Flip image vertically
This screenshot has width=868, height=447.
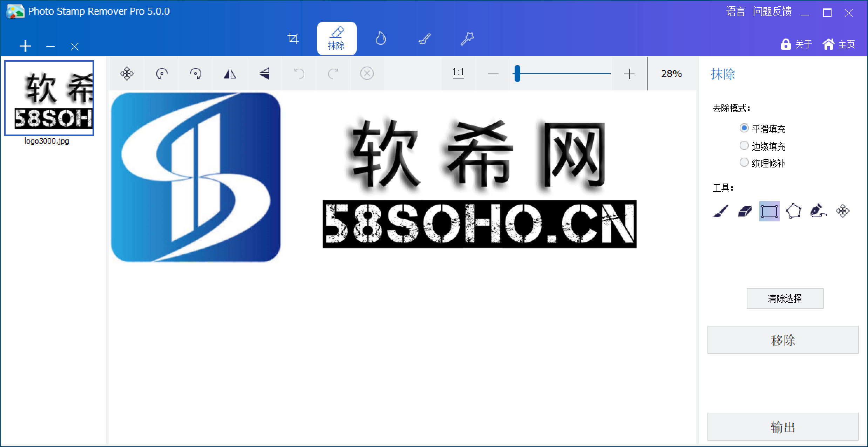(265, 74)
